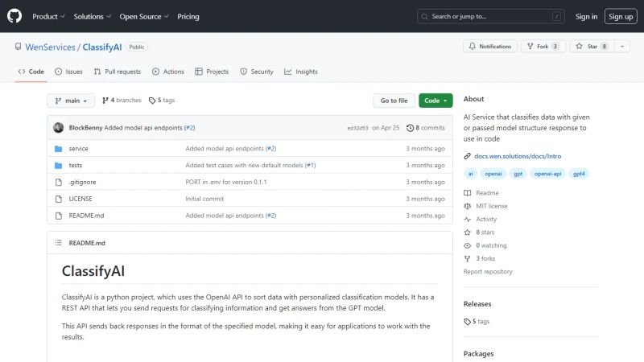644x362 pixels.
Task: Open the .gitignore file
Action: pyautogui.click(x=83, y=183)
